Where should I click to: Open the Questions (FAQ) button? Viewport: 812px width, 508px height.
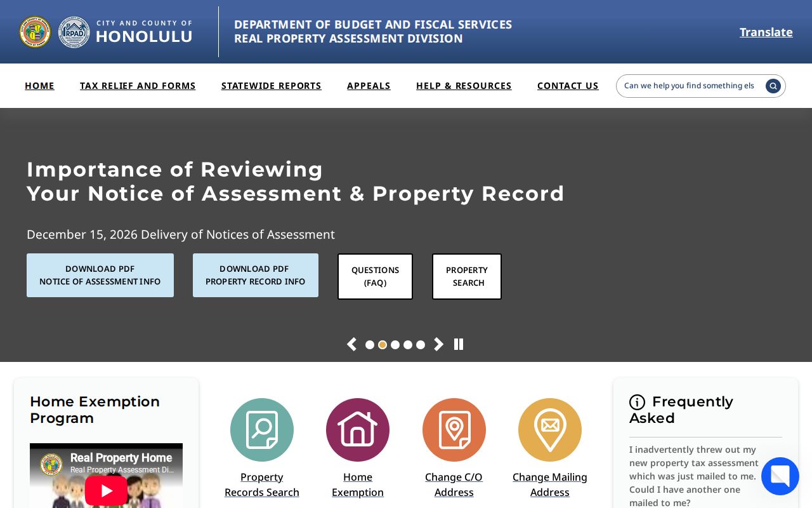[x=375, y=276]
